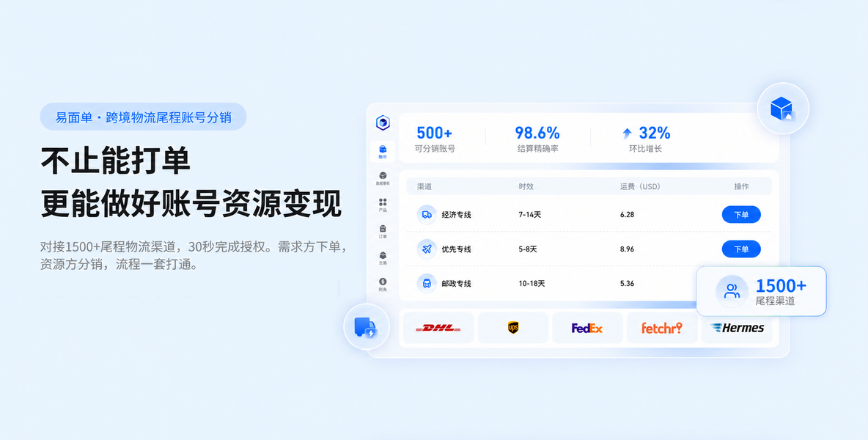Screen dimensions: 868x440
Task: Click the headline 更能做好账号资源变现
Action: 191,204
